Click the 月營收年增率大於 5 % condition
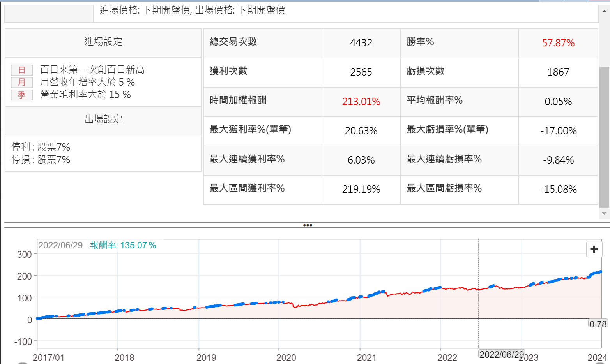610x364 pixels. (87, 82)
